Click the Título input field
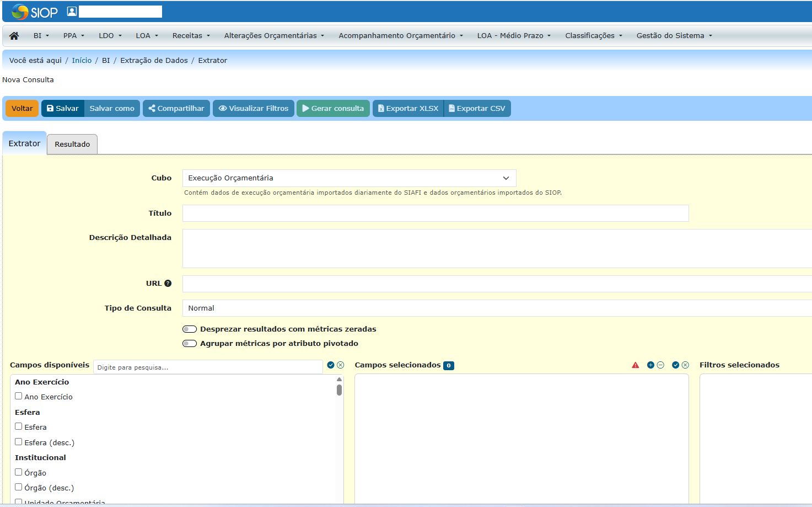This screenshot has width=812, height=507. point(435,214)
